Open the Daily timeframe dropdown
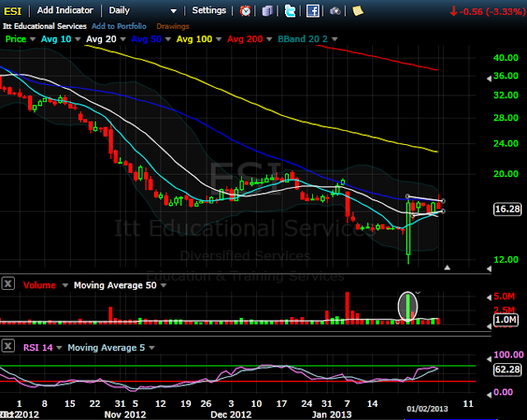 point(174,11)
